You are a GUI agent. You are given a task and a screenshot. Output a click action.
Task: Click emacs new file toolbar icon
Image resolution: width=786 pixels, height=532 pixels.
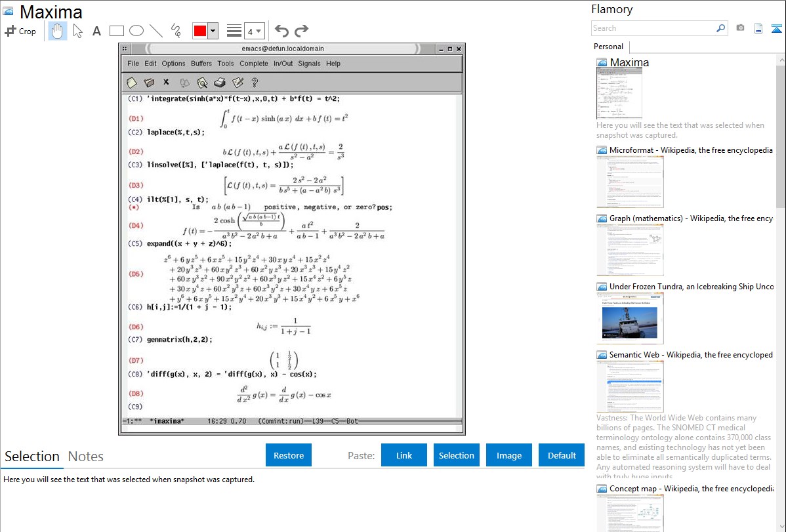pos(132,82)
